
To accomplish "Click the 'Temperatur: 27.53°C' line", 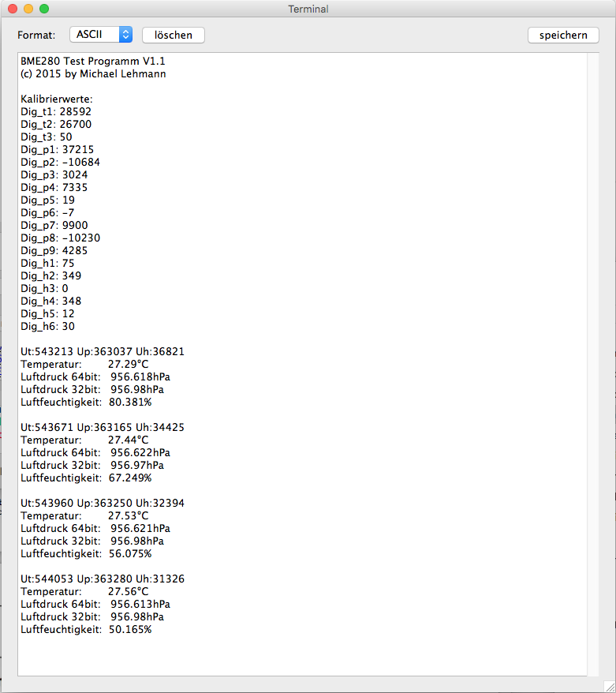I will point(84,515).
